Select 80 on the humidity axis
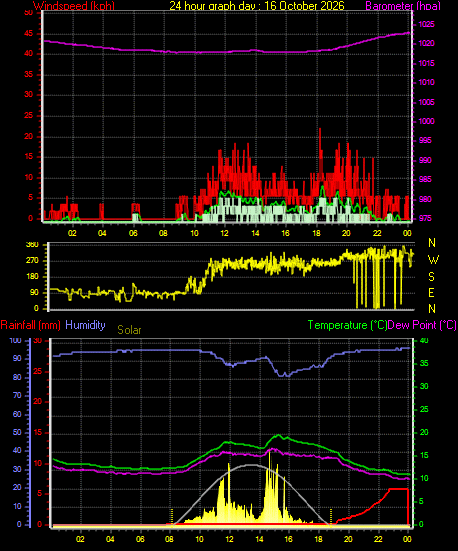 (17, 378)
